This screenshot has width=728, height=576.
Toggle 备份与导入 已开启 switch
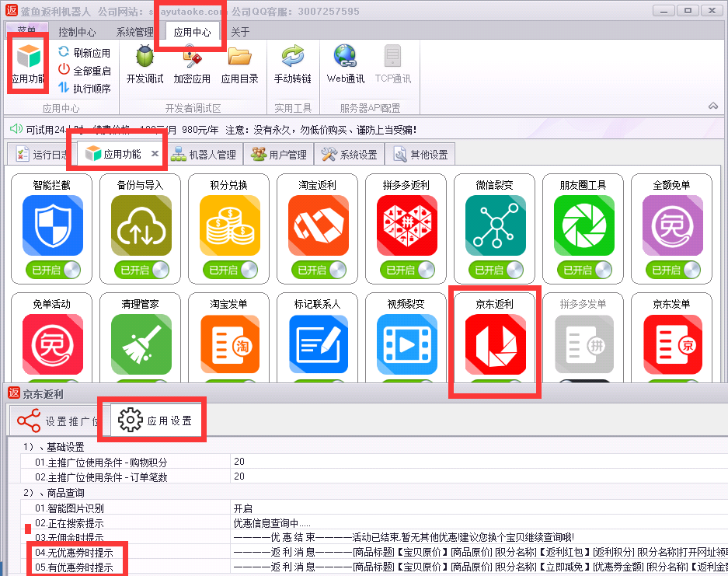tap(141, 270)
